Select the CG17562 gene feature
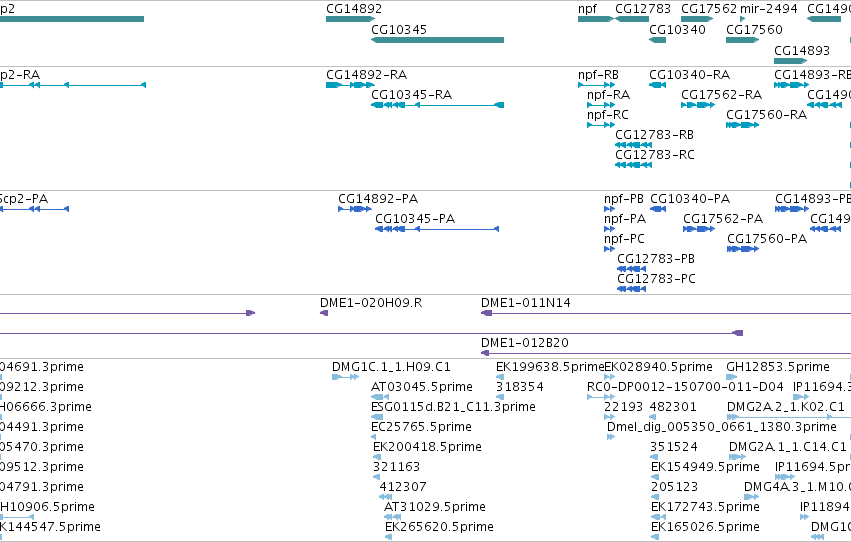The width and height of the screenshot is (851, 542). point(697,19)
